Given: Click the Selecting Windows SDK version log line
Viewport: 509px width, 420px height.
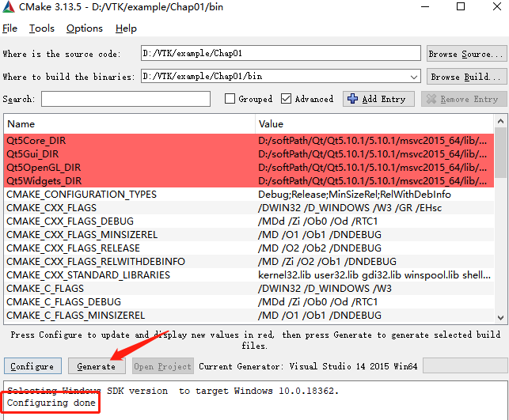Looking at the screenshot, I should click(173, 391).
